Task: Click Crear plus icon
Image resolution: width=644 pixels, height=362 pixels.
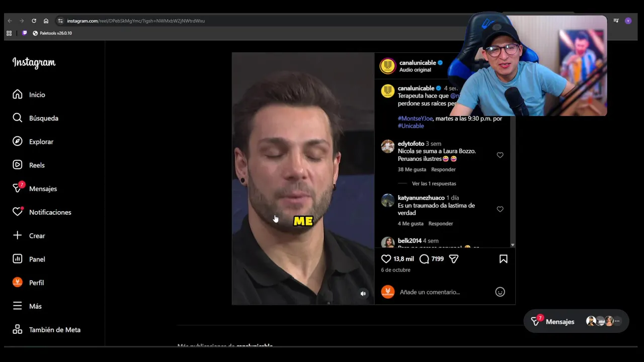Action: click(18, 235)
